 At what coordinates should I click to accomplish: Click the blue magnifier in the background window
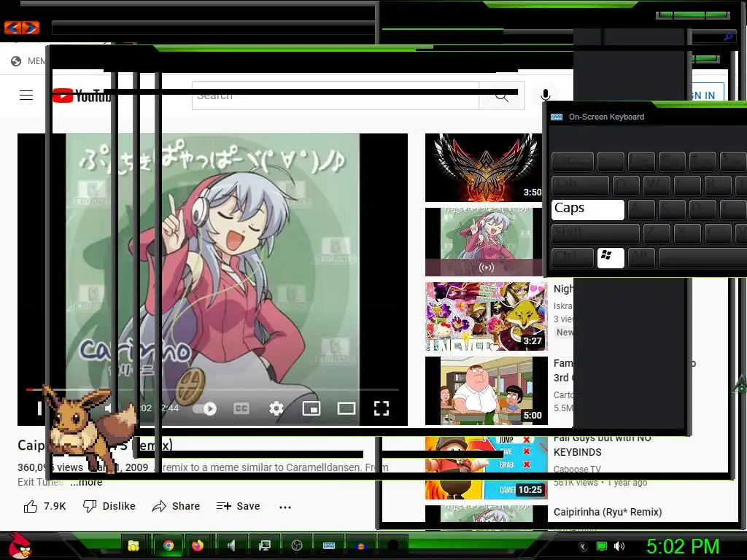point(728,36)
